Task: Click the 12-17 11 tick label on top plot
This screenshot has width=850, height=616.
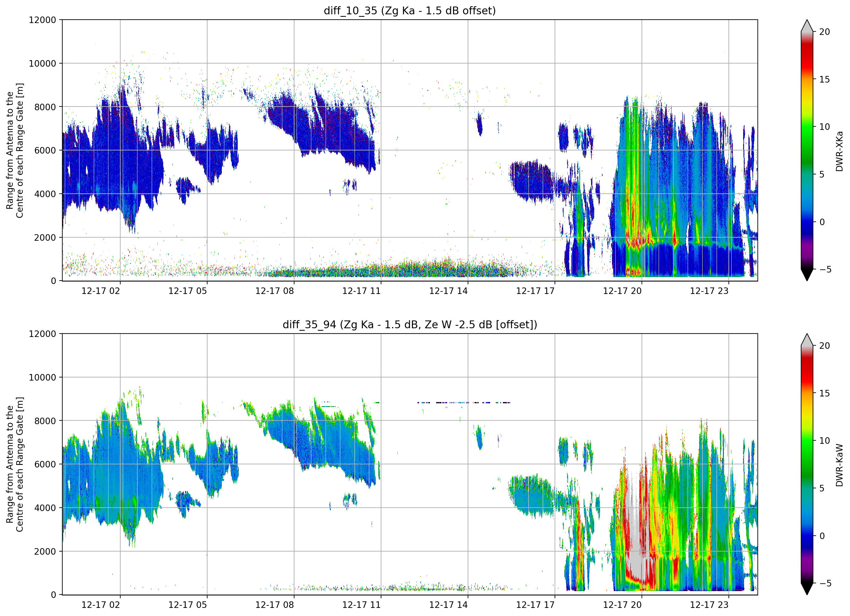Action: click(361, 291)
